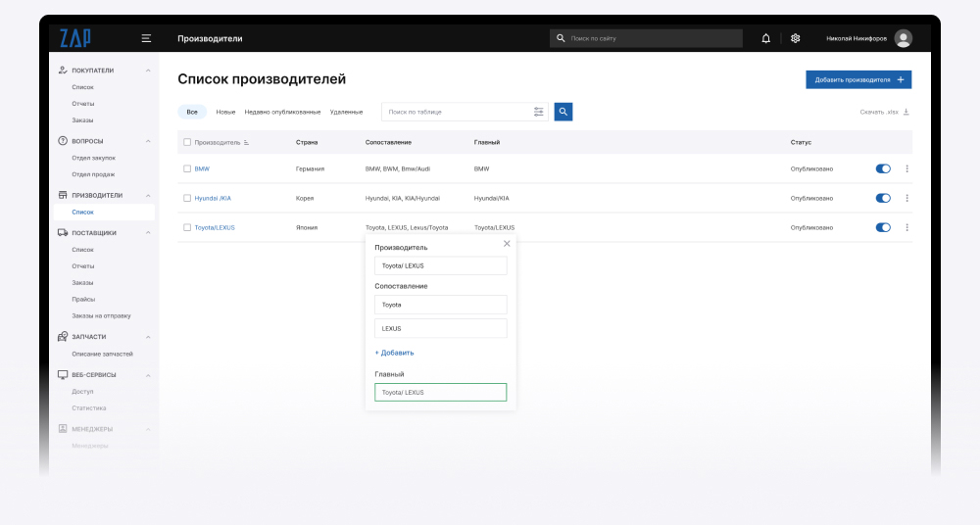This screenshot has height=525, width=980.
Task: Open Список under Покупатели
Action: 82,87
